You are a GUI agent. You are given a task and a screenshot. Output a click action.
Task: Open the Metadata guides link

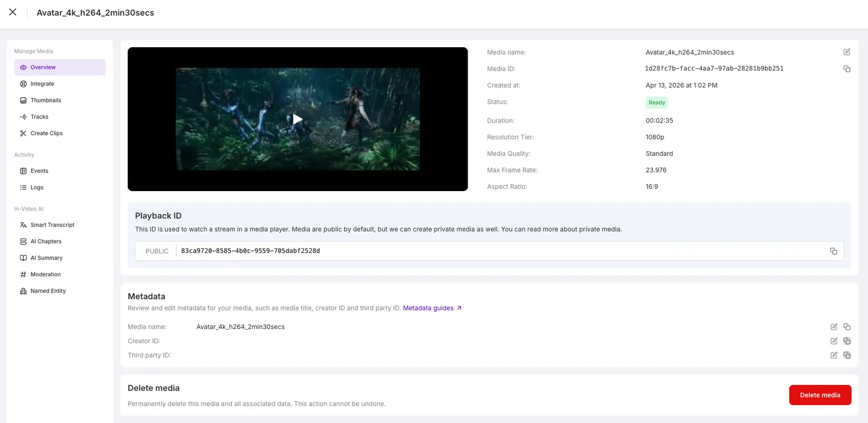point(432,308)
